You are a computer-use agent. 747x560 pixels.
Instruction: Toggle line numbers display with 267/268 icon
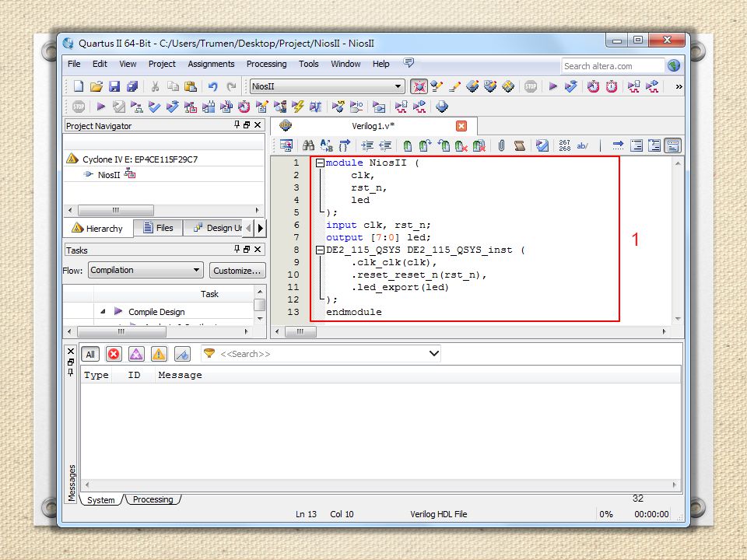(x=565, y=145)
